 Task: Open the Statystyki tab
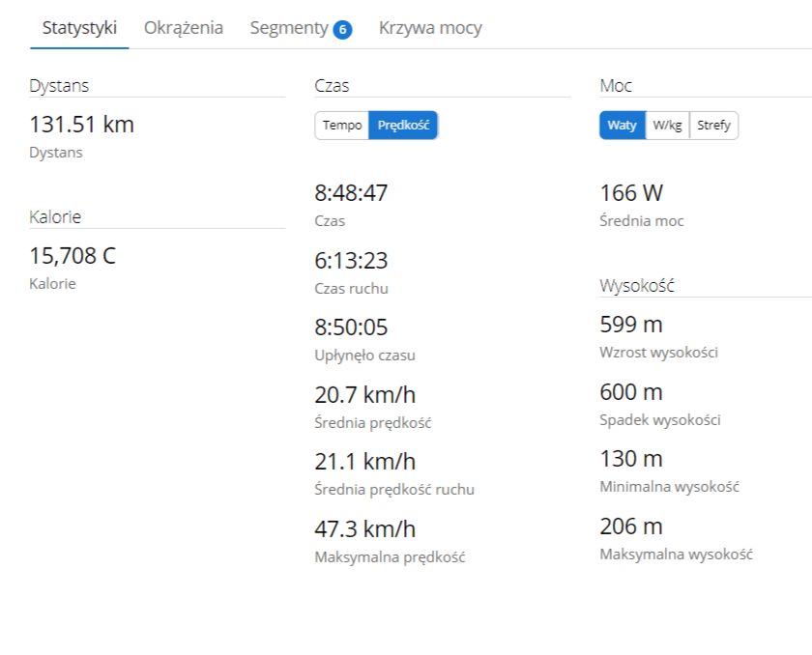tap(79, 28)
